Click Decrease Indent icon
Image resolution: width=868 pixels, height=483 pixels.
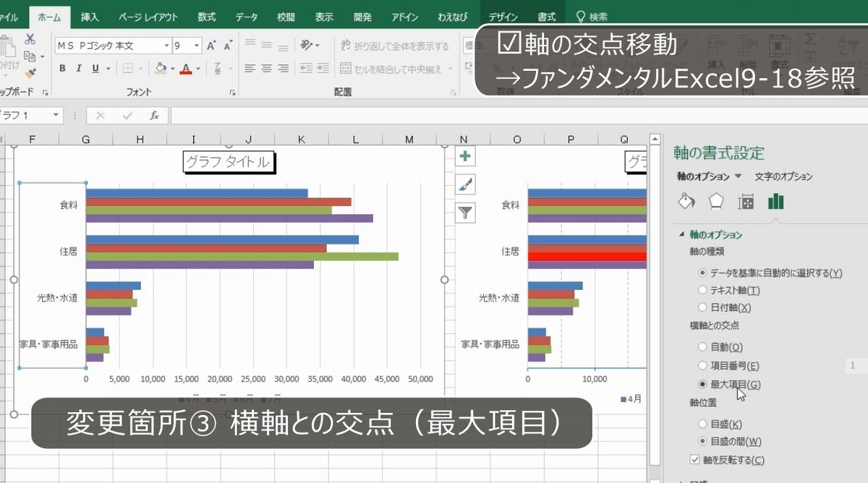[x=307, y=69]
